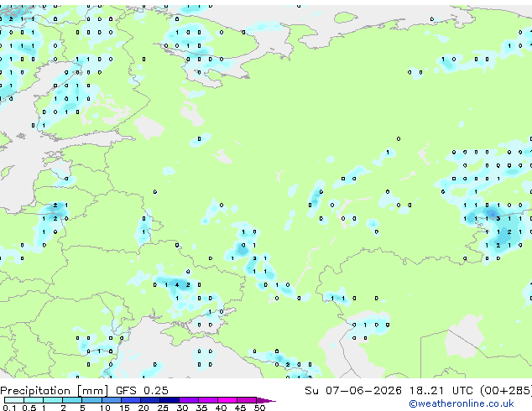Click the 'Su 07-06-2026' date text
This screenshot has width=532, height=411.
[353, 391]
